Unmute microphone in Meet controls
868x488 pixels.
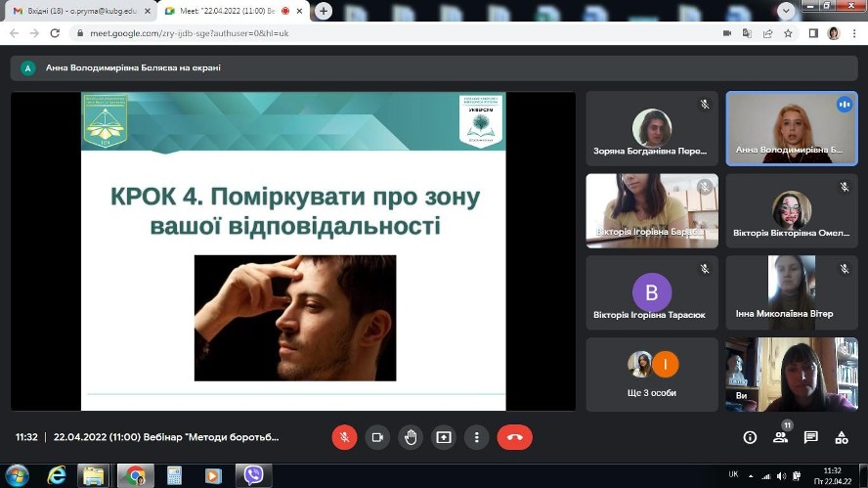[344, 437]
